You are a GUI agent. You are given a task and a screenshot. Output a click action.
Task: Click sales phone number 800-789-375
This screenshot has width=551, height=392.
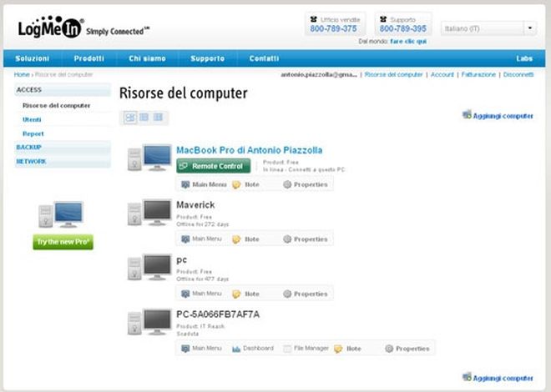click(x=333, y=29)
